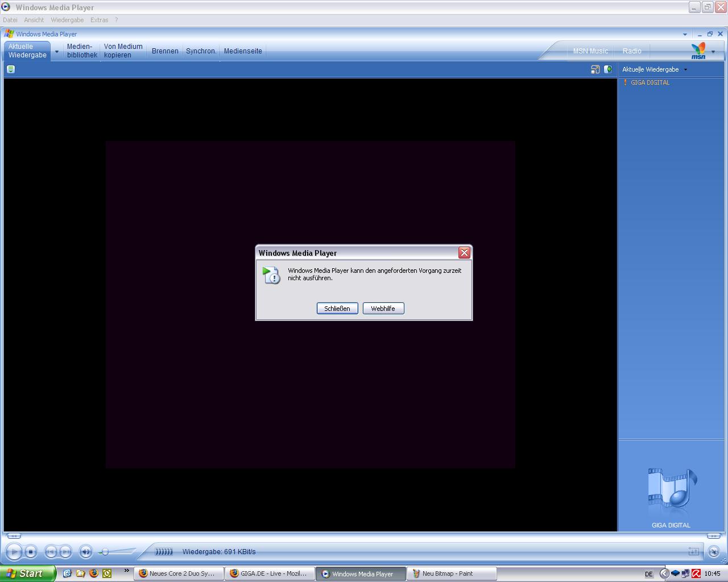The height and width of the screenshot is (582, 728).
Task: Click the equalizer settings icon in status area
Action: click(693, 551)
